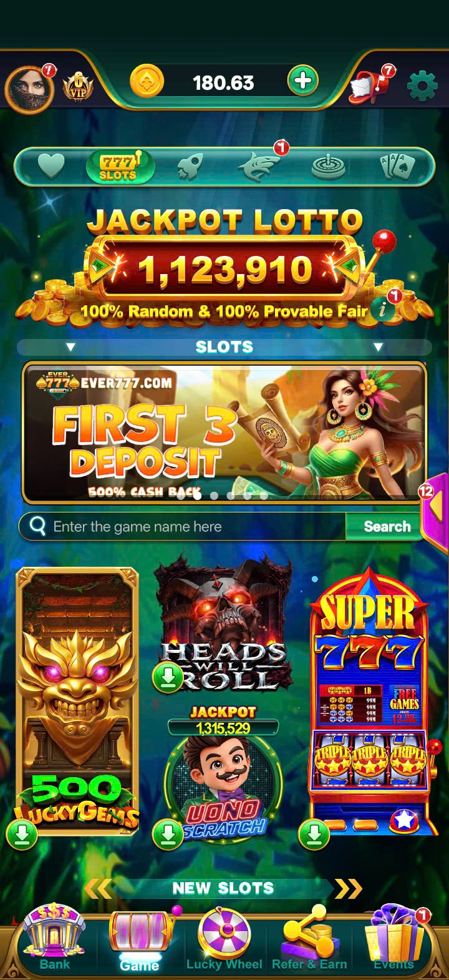The image size is (449, 980).
Task: Select the rocket crash games category
Action: coord(190,167)
